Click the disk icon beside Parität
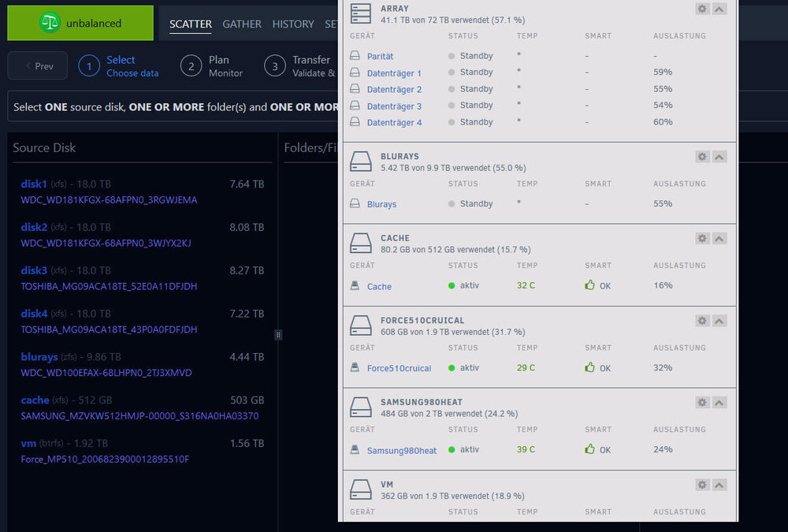 (355, 55)
